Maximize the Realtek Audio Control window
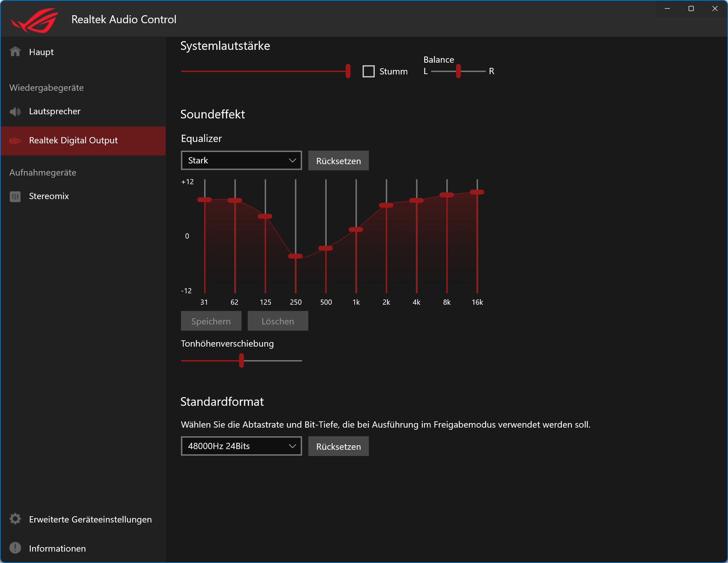 coord(691,9)
